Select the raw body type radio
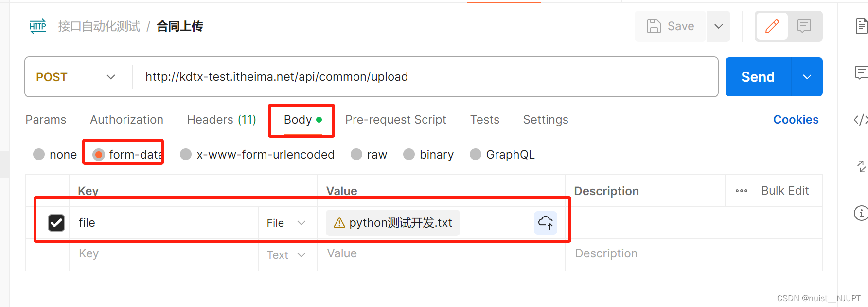Screen dimensions: 868x307 click(x=357, y=155)
